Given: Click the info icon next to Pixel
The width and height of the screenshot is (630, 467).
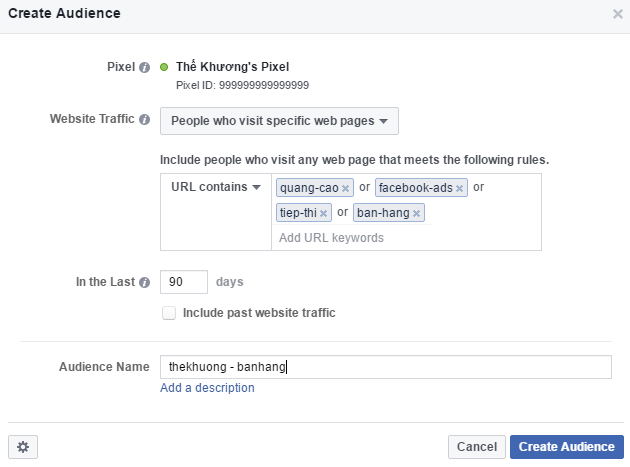Looking at the screenshot, I should [144, 67].
